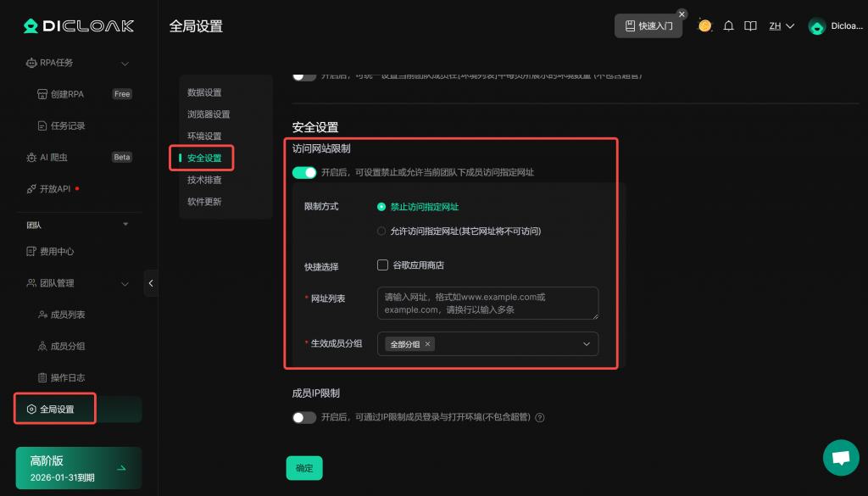This screenshot has width=868, height=496.
Task: Enable the member IP restriction toggle
Action: (304, 417)
